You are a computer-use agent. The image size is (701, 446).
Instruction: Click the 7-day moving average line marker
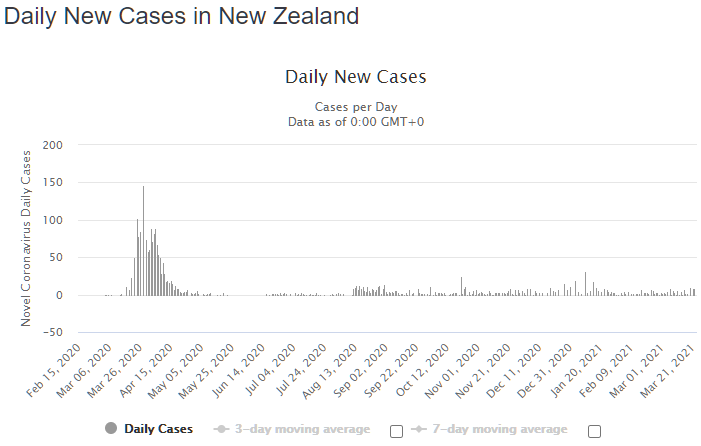tap(421, 429)
